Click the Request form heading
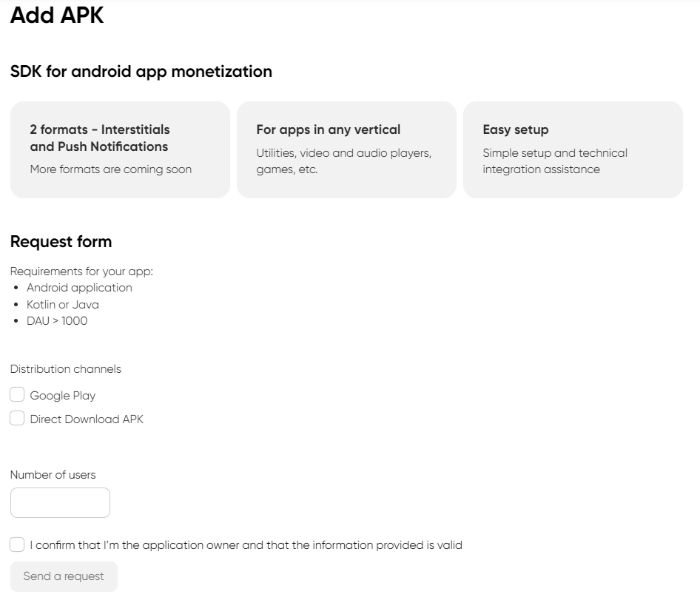Image resolution: width=700 pixels, height=597 pixels. (61, 242)
